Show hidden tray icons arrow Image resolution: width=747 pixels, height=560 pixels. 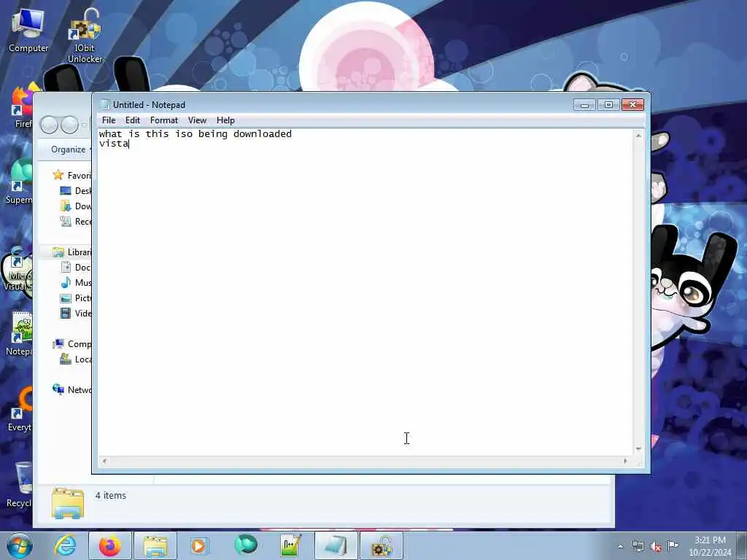pos(620,547)
